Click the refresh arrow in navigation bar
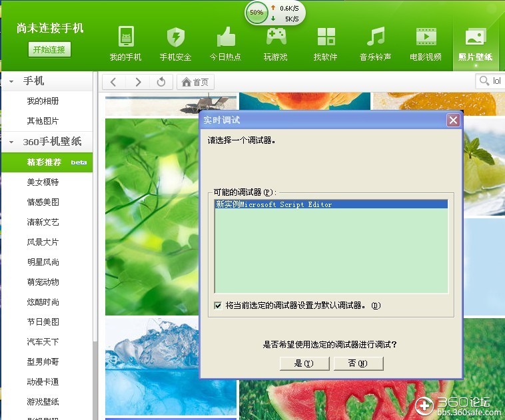 (161, 82)
